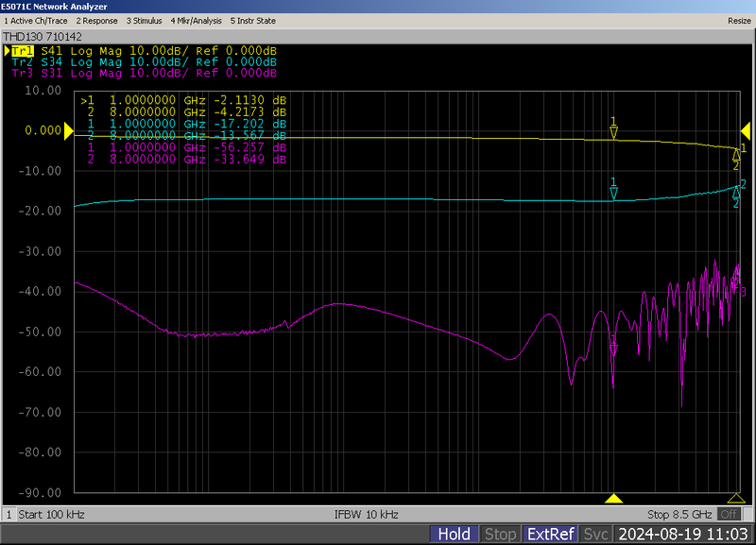
Task: Click the hollow marker triangle near Stop frequency
Action: coord(735,499)
